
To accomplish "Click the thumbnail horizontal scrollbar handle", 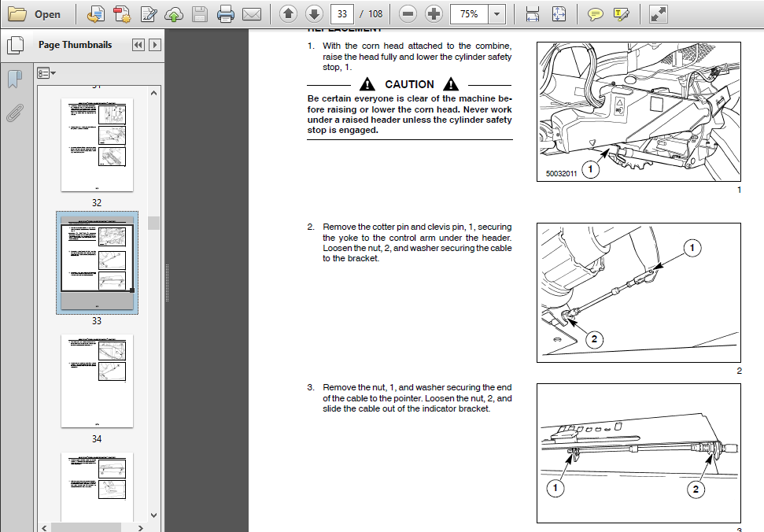I will 86,527.
